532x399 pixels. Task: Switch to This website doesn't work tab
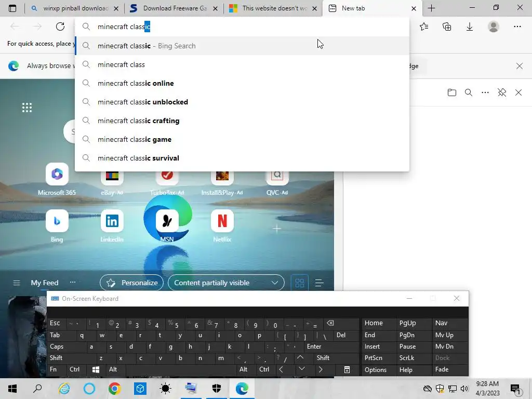[273, 8]
